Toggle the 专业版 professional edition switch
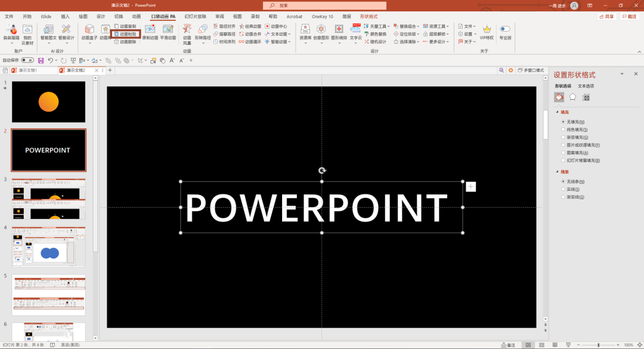This screenshot has width=644, height=349. coord(505,29)
